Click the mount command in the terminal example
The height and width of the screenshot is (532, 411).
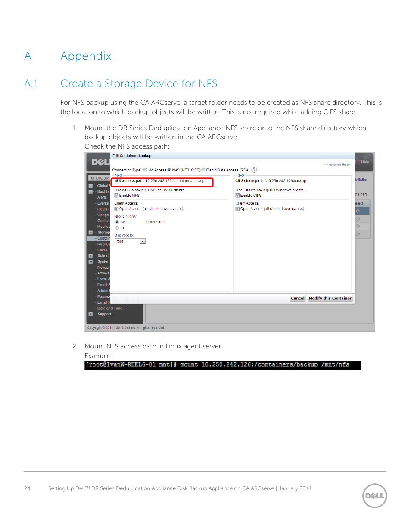[x=265, y=364]
